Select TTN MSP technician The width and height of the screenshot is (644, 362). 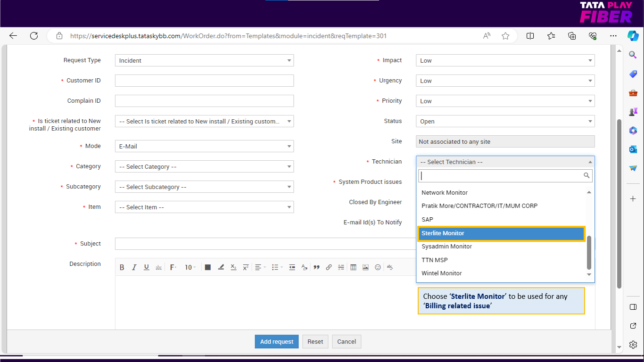tap(502, 260)
